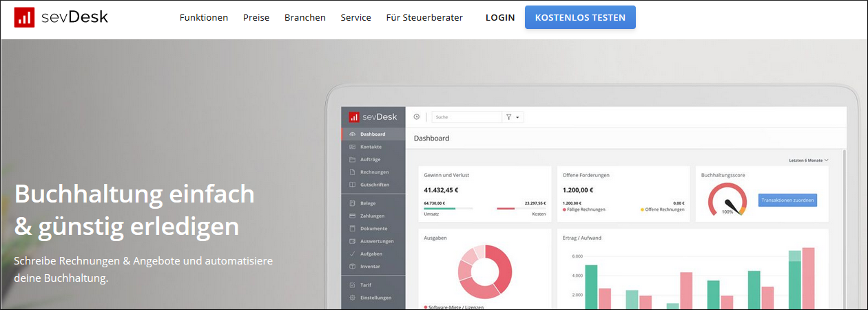The height and width of the screenshot is (310, 868).
Task: Click the Buchhaltungsscore gauge
Action: tap(727, 200)
